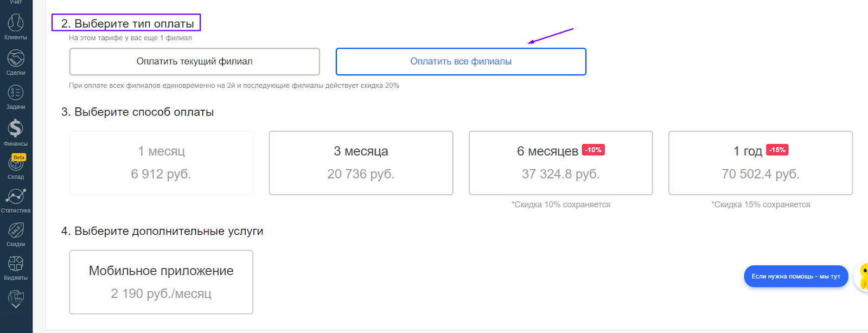This screenshot has width=868, height=333.
Task: Click the Скидка 15% сохраняется note
Action: 761,204
